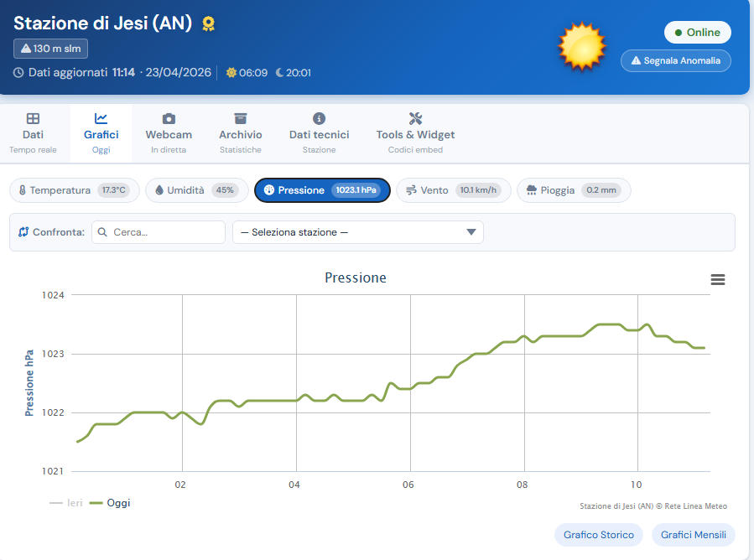Select the Vento 10.1 km/h chart

(x=452, y=190)
